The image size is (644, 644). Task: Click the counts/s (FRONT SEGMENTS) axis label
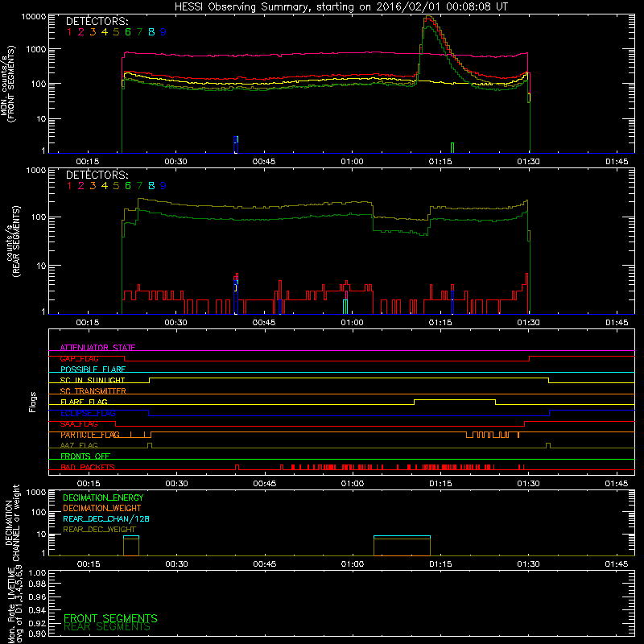coord(7,85)
